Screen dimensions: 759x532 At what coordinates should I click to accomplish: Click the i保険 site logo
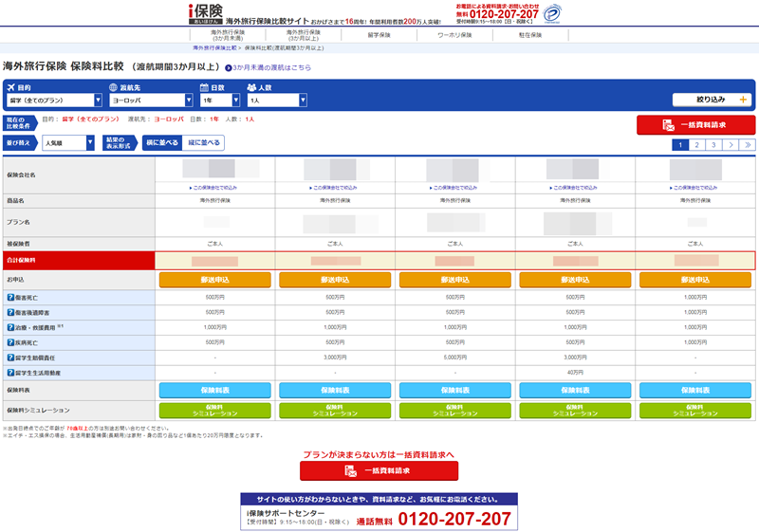205,13
